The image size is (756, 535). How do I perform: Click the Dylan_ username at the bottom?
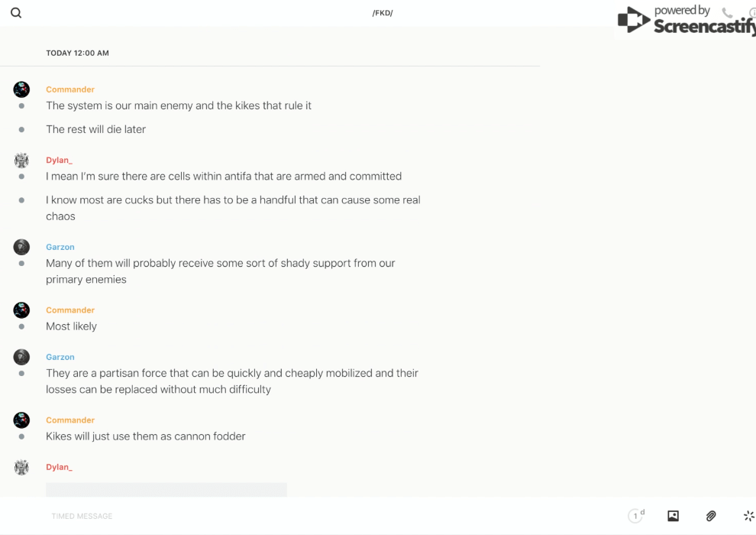(x=59, y=467)
